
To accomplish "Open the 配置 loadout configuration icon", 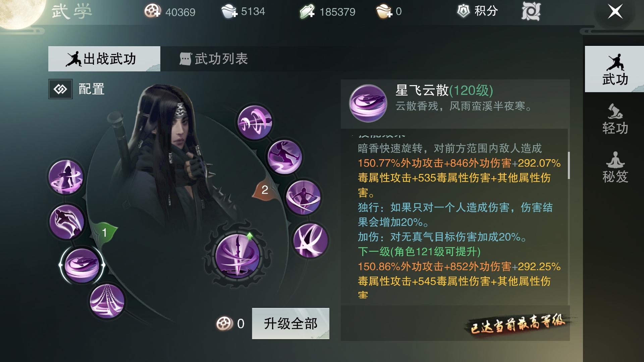I will pos(60,89).
